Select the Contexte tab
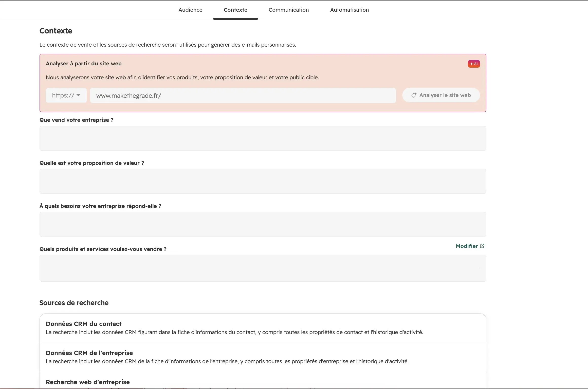The image size is (588, 389). click(x=235, y=10)
